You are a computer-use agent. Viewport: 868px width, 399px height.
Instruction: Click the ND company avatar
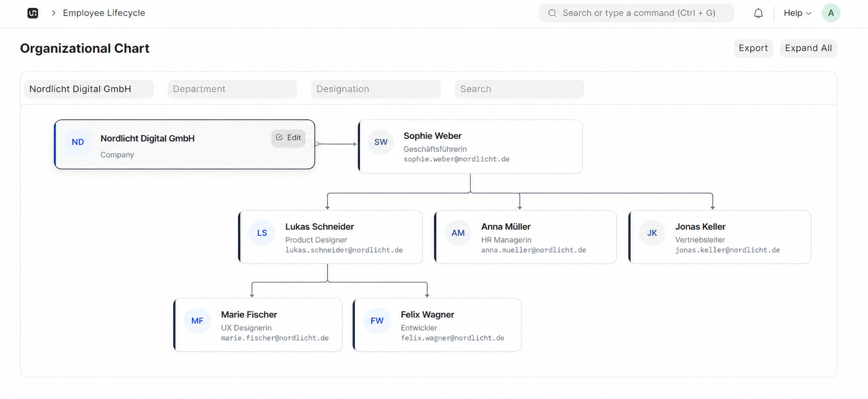pyautogui.click(x=78, y=142)
